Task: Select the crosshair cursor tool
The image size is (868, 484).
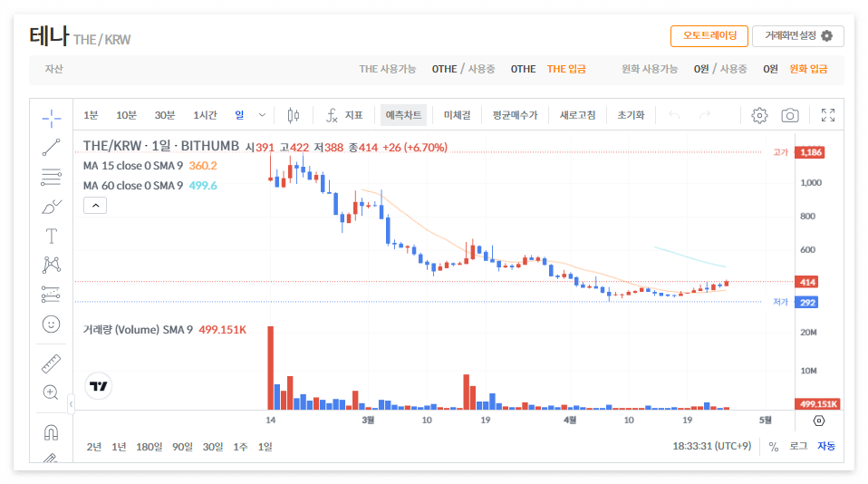Action: point(51,118)
